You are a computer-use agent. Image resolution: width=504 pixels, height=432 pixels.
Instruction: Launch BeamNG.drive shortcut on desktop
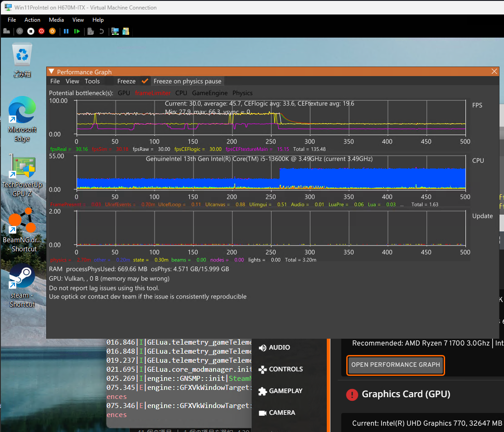point(22,230)
